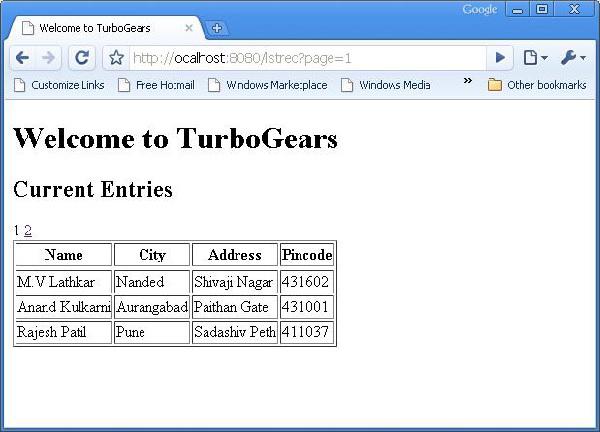Select the 431001 pincode cell
The image size is (600, 432).
[x=307, y=307]
